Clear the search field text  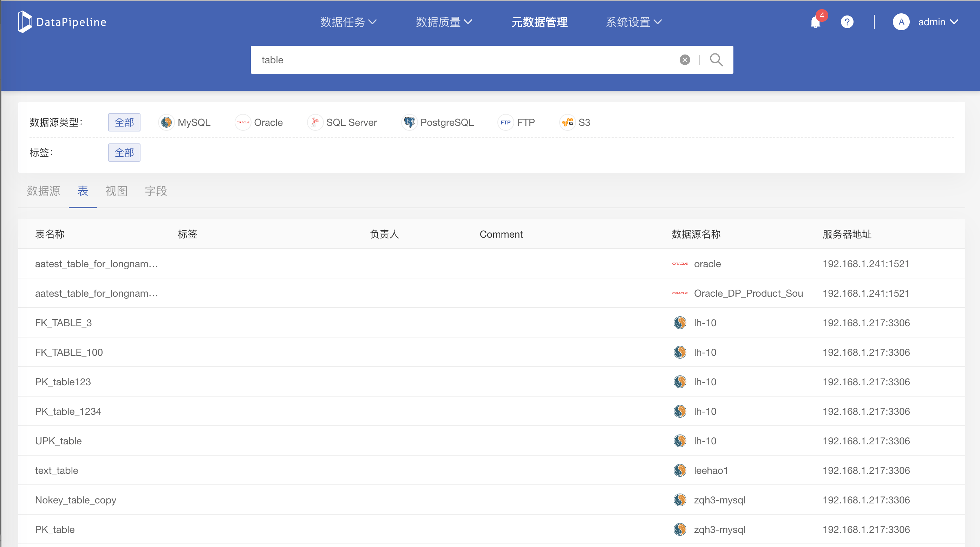[684, 60]
